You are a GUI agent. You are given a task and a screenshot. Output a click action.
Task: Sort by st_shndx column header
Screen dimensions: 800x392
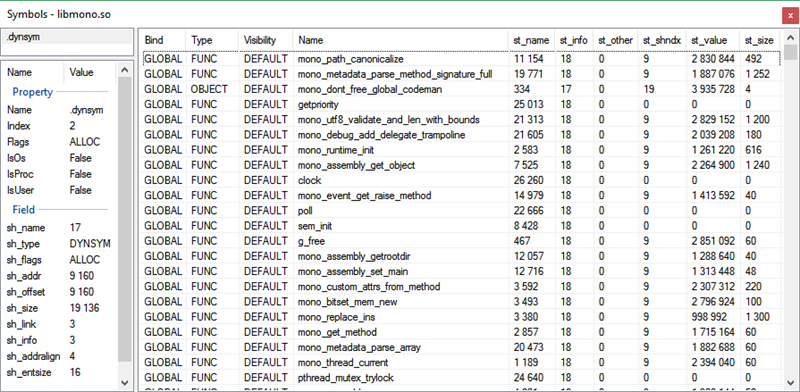pos(662,40)
